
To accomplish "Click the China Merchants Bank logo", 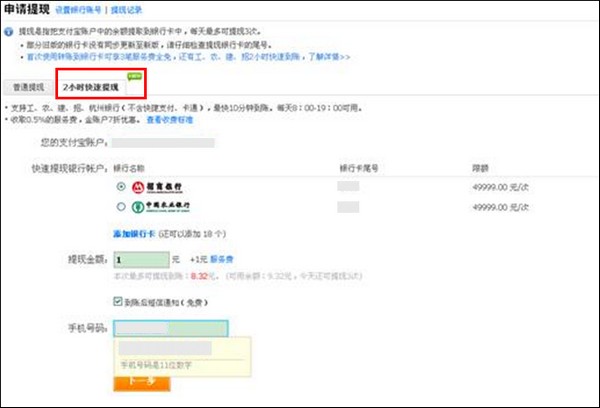I will tap(157, 187).
